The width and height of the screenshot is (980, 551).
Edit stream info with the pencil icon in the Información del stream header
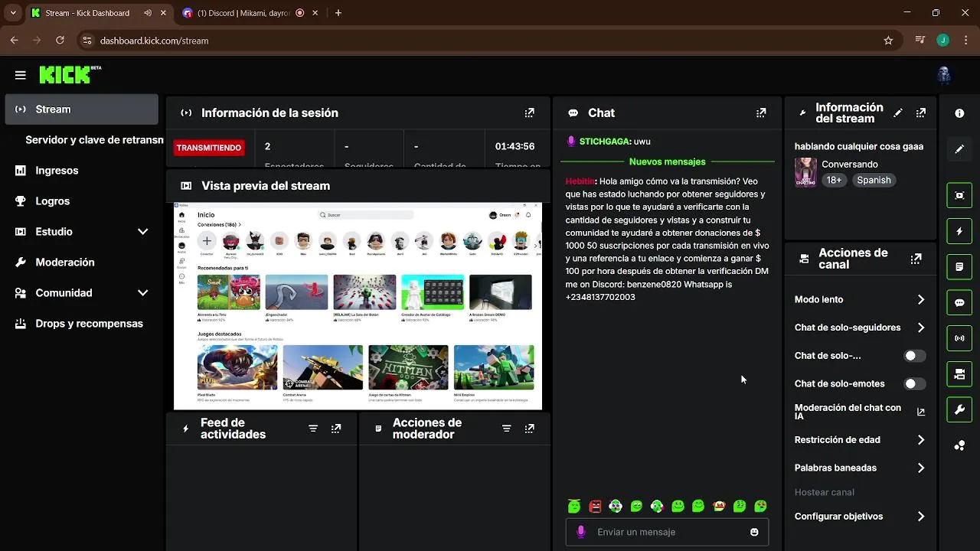[x=898, y=112]
